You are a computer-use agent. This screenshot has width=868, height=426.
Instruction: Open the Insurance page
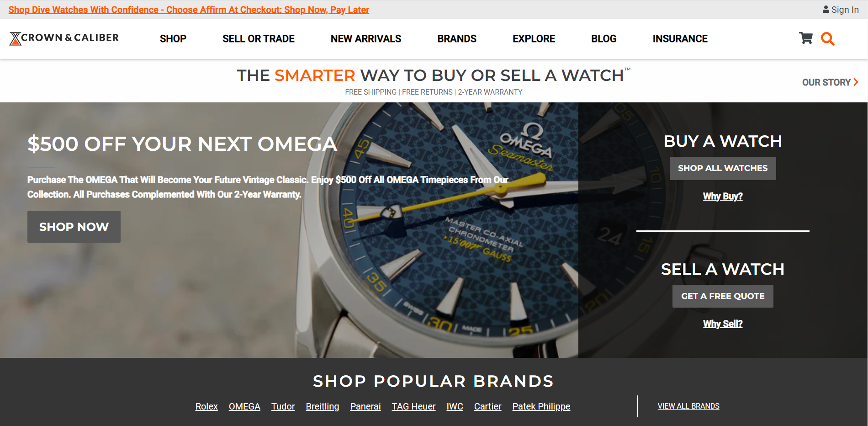click(x=680, y=39)
